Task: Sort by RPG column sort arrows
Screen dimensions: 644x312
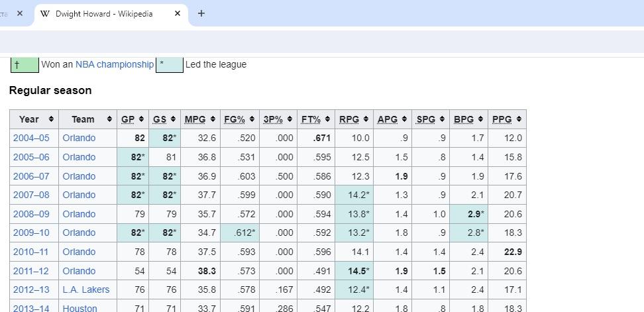Action: (x=366, y=119)
